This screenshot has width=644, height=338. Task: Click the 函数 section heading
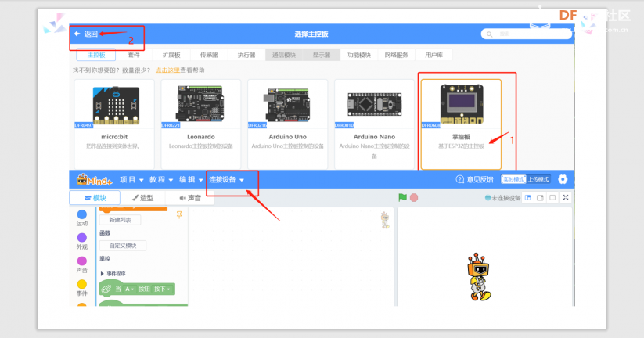click(x=105, y=233)
